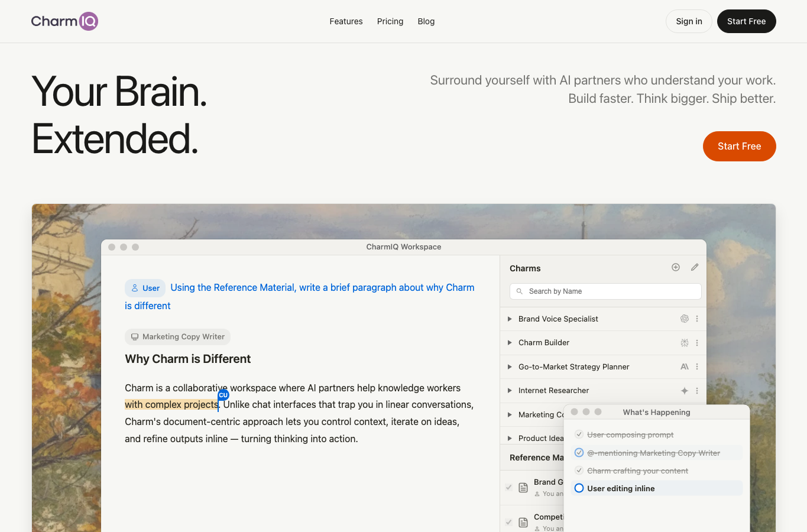Open Charm Builder three-dot menu
The height and width of the screenshot is (532, 807).
point(697,343)
